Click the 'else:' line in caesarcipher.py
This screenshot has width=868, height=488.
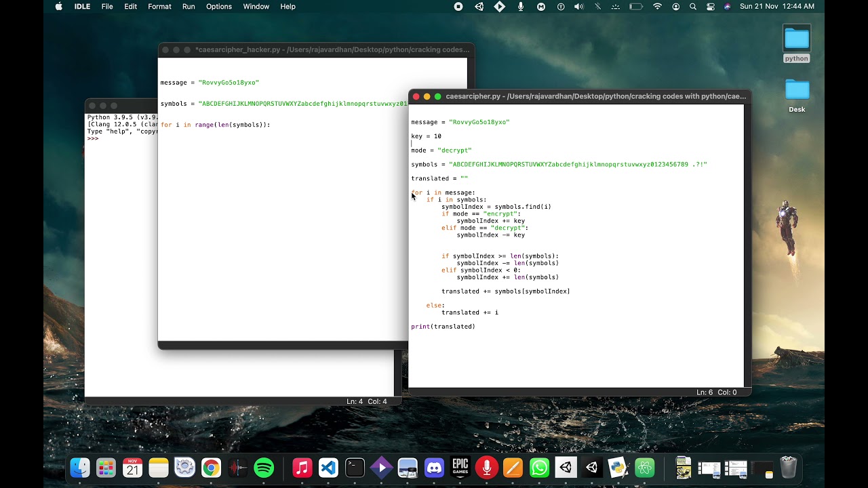click(x=435, y=306)
